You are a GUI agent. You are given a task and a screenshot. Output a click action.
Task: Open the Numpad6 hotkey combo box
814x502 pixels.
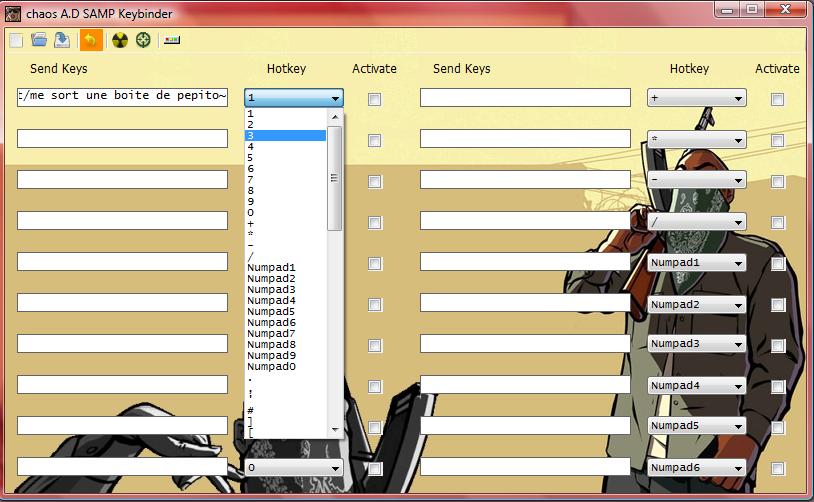click(x=697, y=468)
